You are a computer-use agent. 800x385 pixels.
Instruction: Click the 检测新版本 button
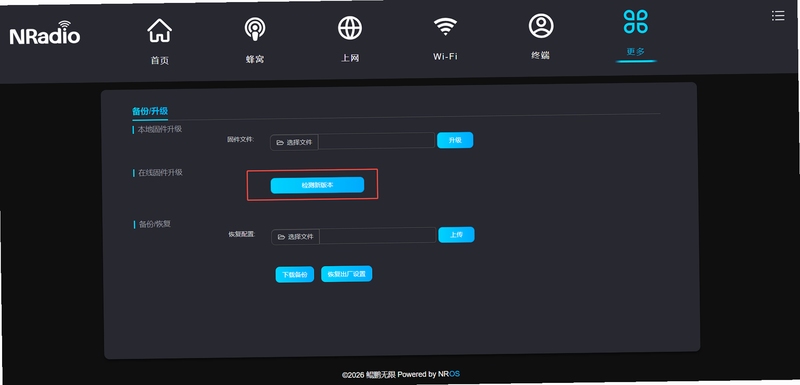[317, 185]
